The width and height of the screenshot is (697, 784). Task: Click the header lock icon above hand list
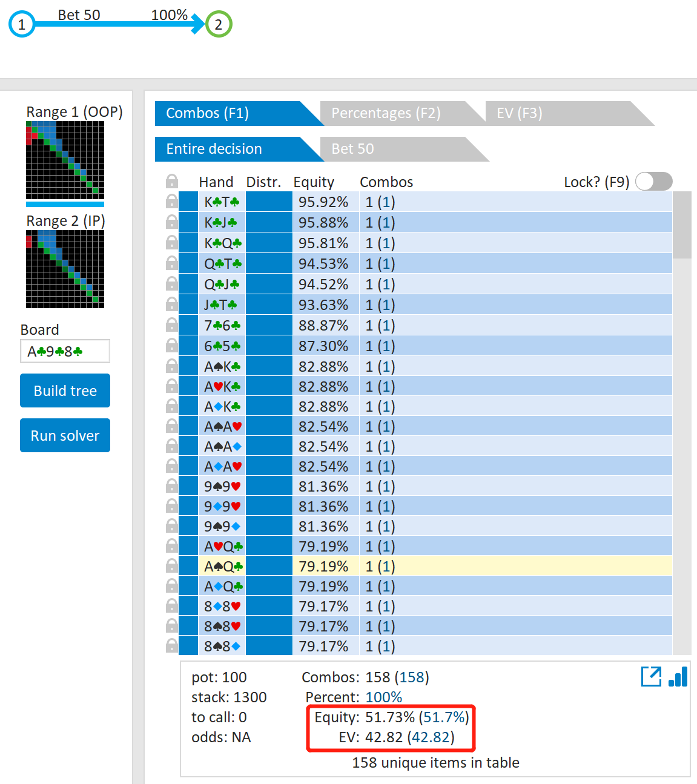point(172,181)
